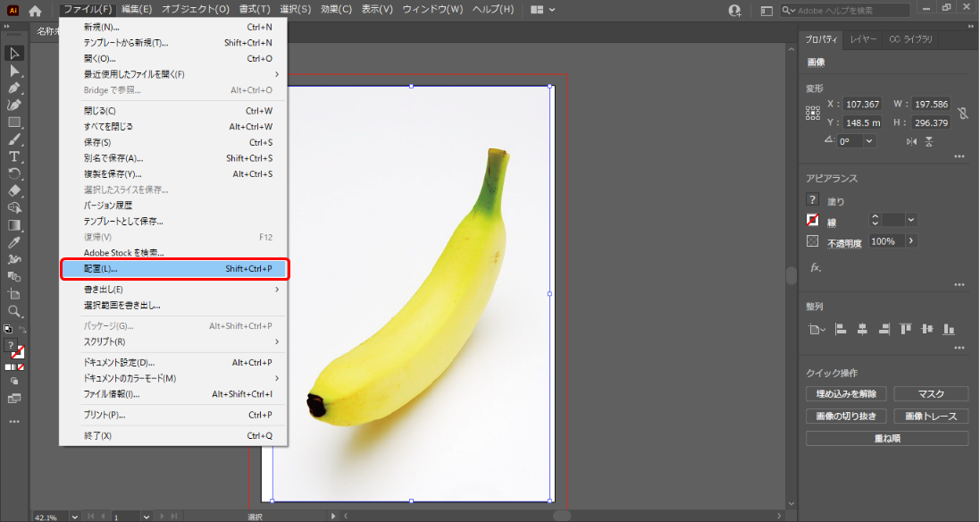Switch to the レイヤー tab

click(863, 39)
